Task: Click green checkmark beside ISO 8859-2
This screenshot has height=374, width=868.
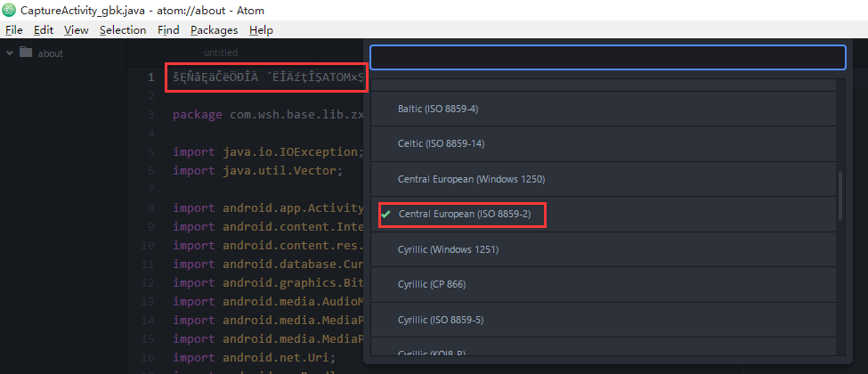Action: pos(385,215)
